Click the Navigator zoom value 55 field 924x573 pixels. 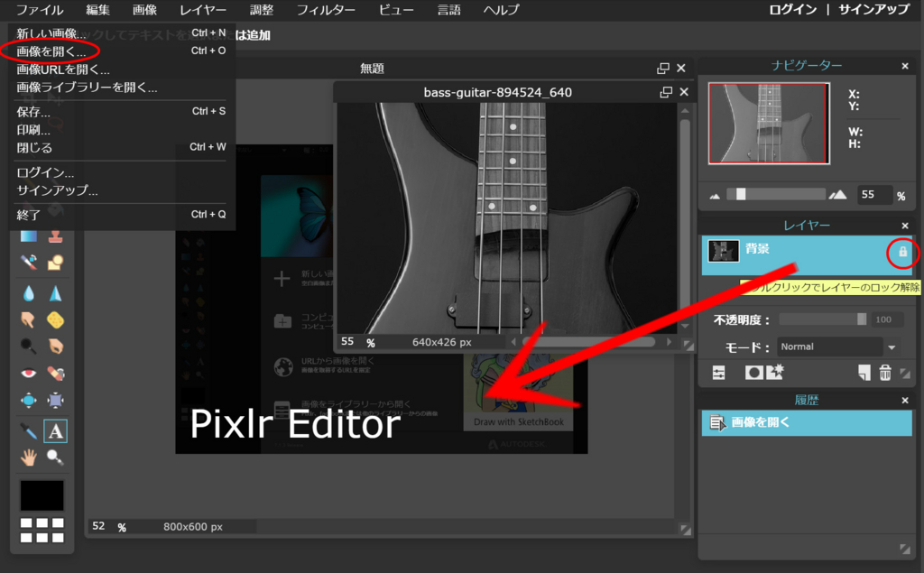click(x=873, y=195)
